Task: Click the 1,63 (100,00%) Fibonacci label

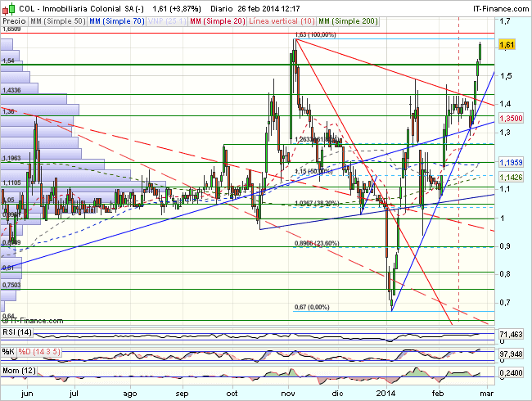Action: click(315, 34)
